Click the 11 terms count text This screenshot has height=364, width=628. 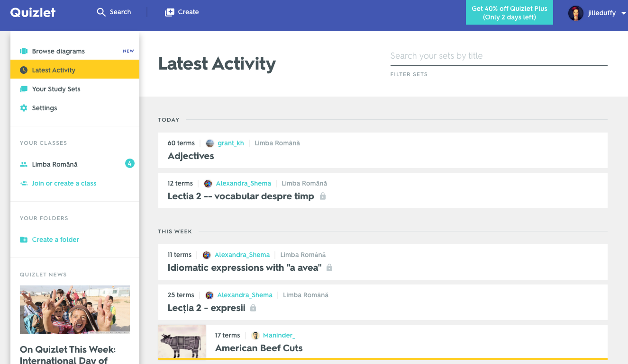click(x=180, y=255)
